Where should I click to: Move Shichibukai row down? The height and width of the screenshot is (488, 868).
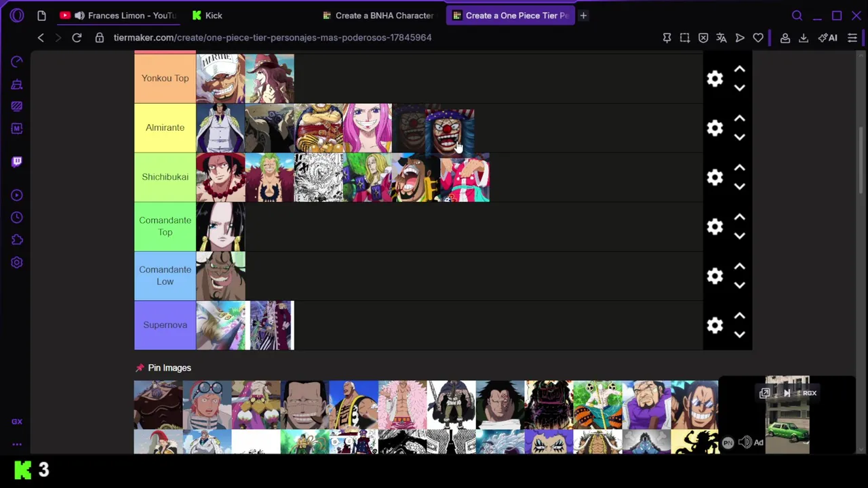(740, 186)
